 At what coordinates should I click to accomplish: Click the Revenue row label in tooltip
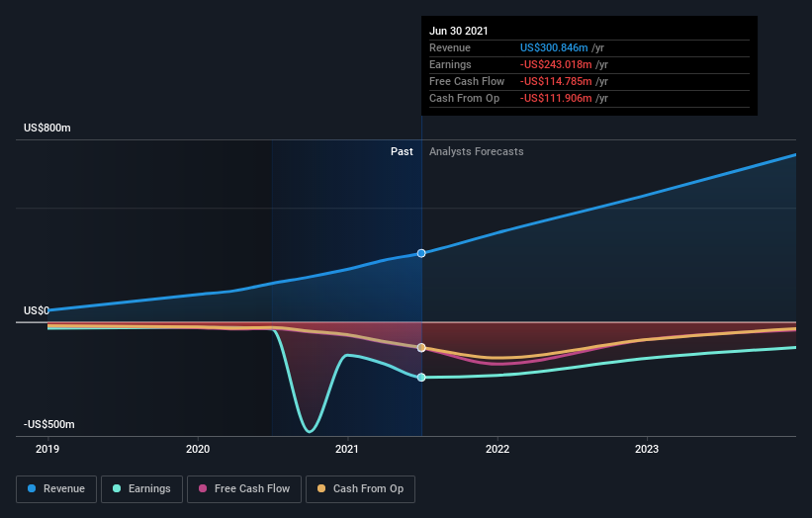tap(450, 47)
